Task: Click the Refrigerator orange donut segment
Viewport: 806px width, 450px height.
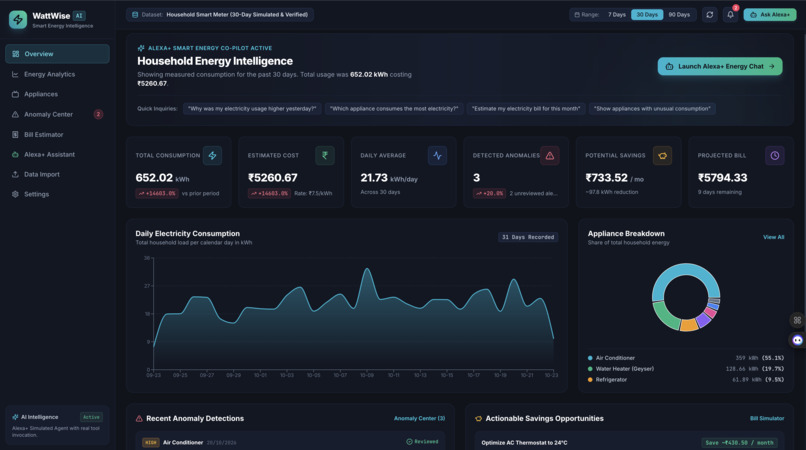Action: 689,325
